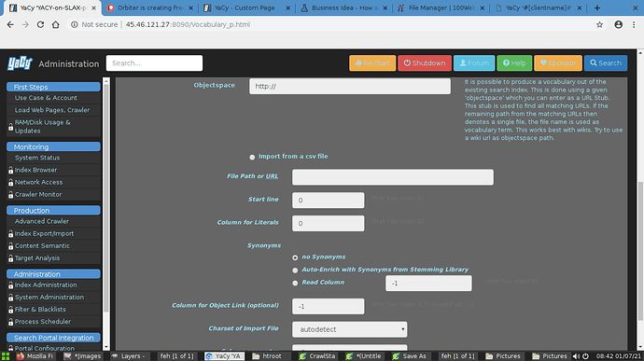Open the Forum button
This screenshot has width=644, height=361.
pyautogui.click(x=474, y=63)
